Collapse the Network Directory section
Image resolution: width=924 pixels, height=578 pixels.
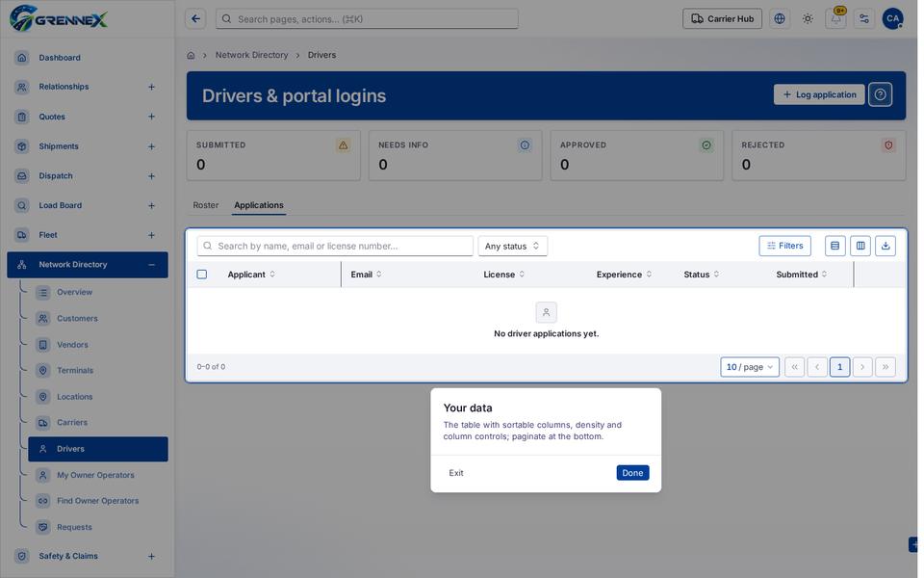[151, 265]
